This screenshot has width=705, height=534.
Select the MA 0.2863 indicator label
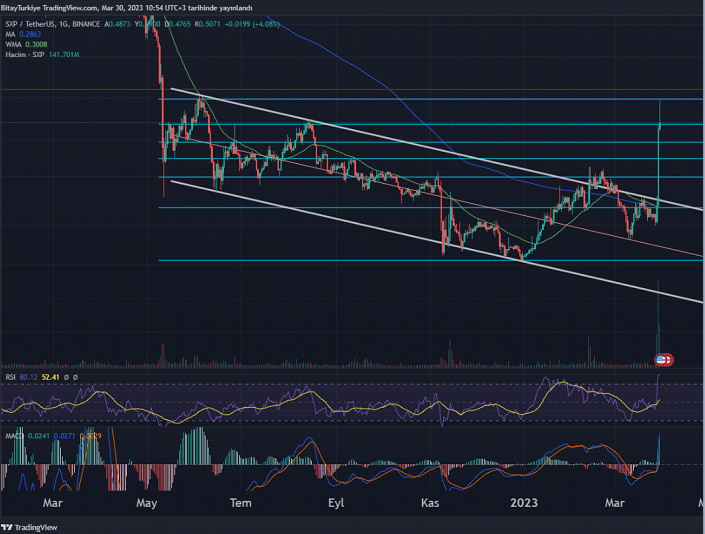point(23,34)
